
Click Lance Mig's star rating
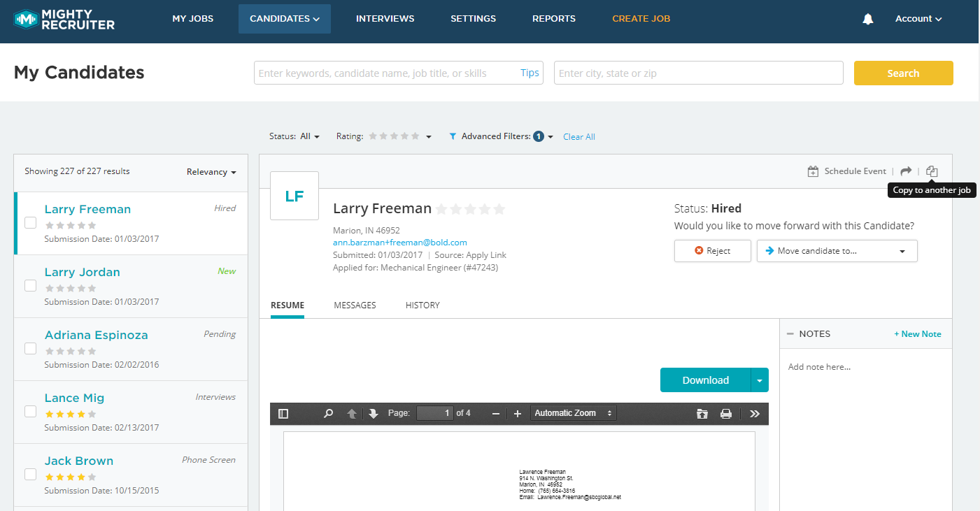point(70,414)
